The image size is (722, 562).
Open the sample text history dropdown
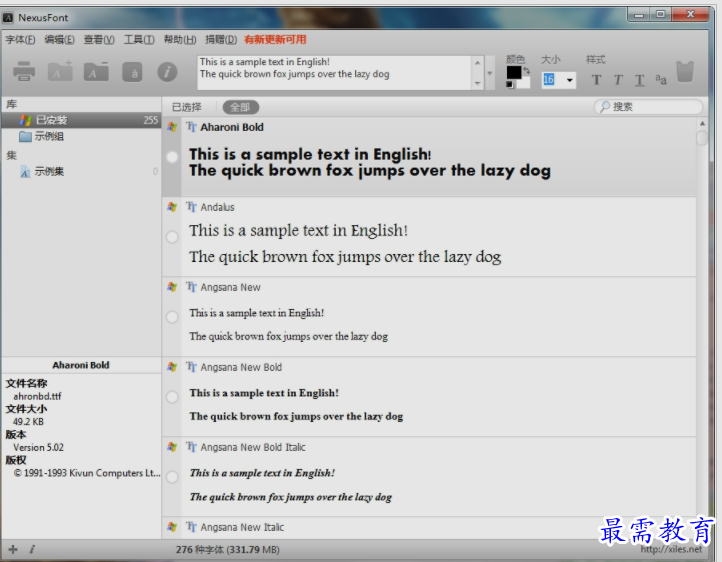489,73
